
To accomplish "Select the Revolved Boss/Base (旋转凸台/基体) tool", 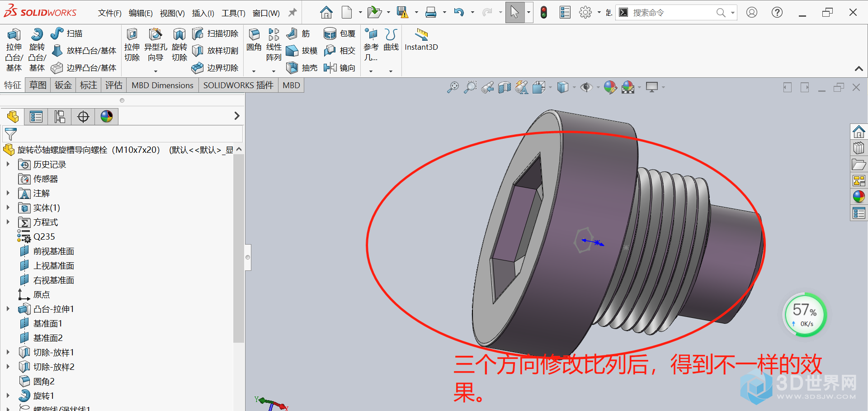I will click(37, 50).
